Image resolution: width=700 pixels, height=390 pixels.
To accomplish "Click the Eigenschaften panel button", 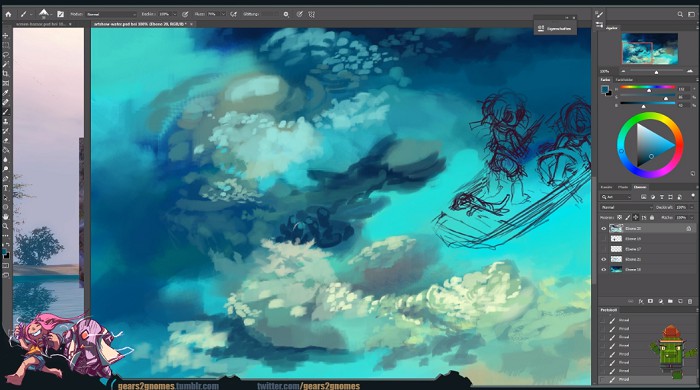I will pos(555,29).
